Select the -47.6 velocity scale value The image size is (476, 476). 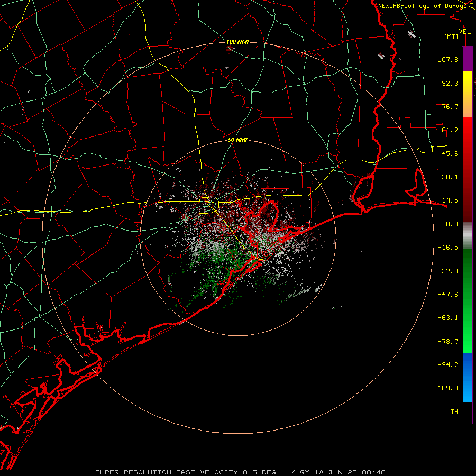click(x=448, y=295)
